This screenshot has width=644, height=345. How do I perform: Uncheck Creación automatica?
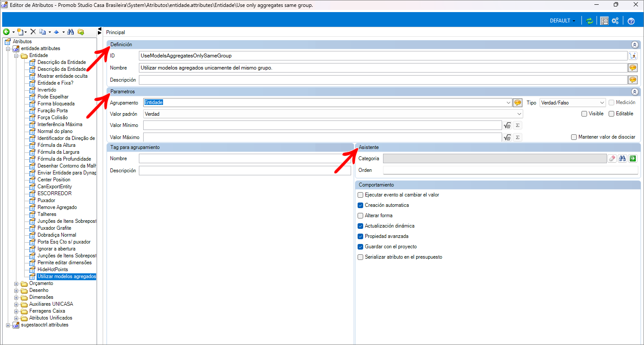tap(361, 205)
